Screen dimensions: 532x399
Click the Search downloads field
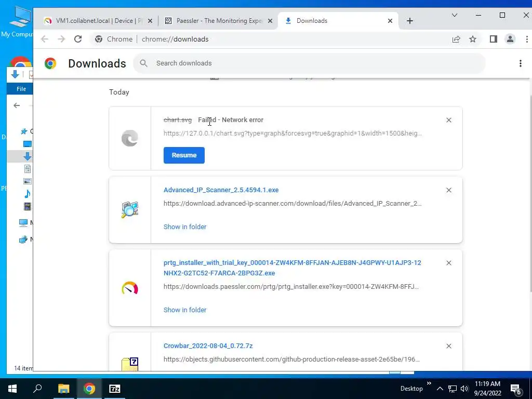(x=309, y=63)
